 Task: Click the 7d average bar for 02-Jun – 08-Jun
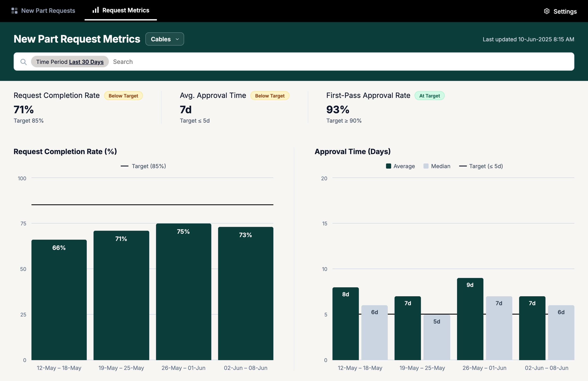(532, 328)
